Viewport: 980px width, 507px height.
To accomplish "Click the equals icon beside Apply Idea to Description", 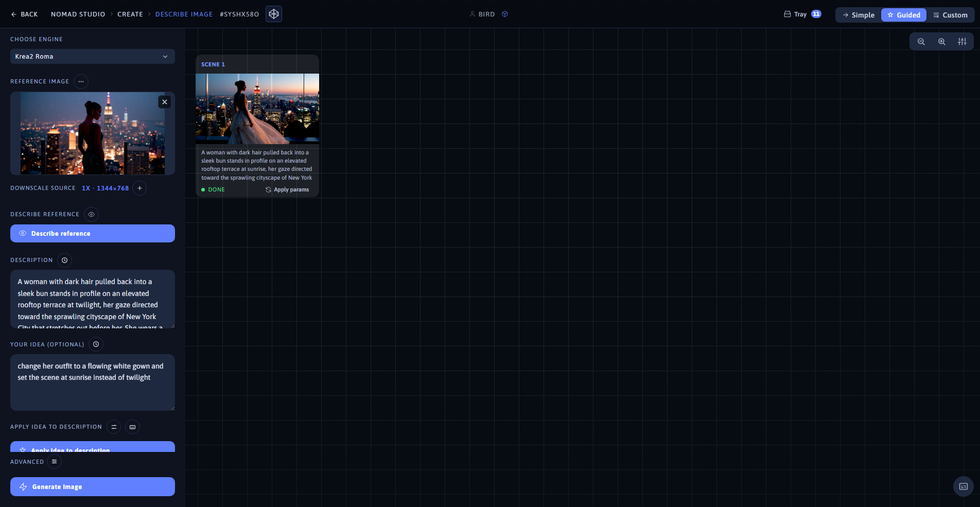I will pyautogui.click(x=114, y=427).
